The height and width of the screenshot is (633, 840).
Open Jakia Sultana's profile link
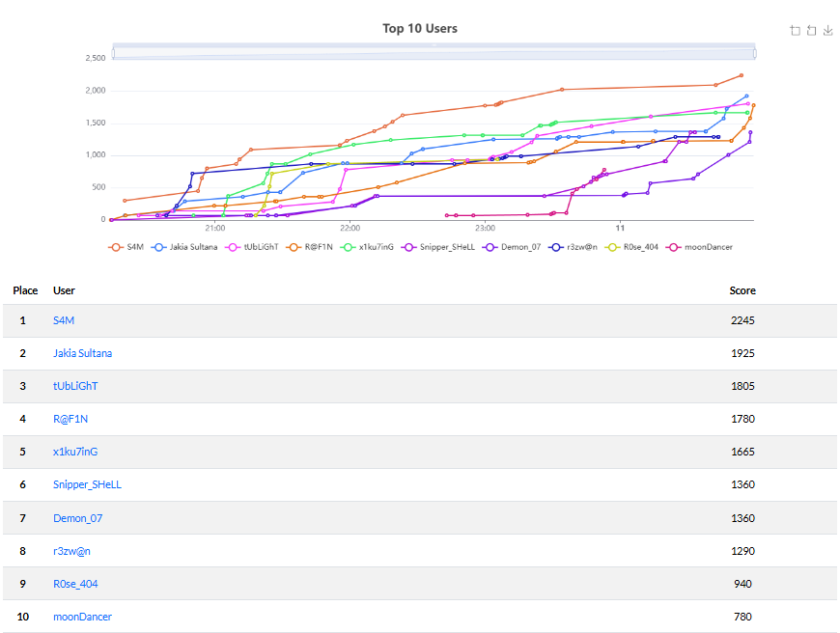click(x=82, y=353)
